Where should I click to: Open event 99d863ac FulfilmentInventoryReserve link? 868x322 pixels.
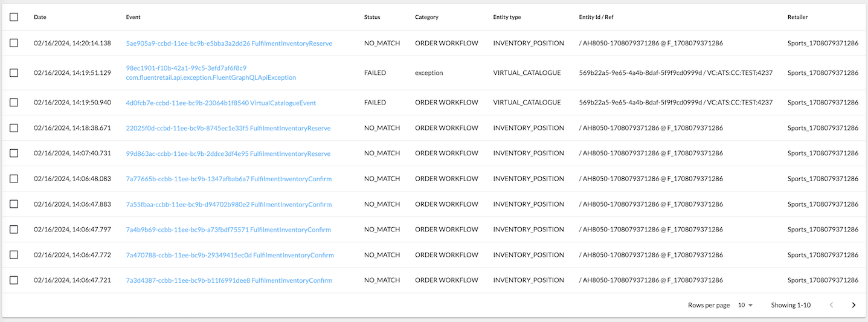(228, 153)
